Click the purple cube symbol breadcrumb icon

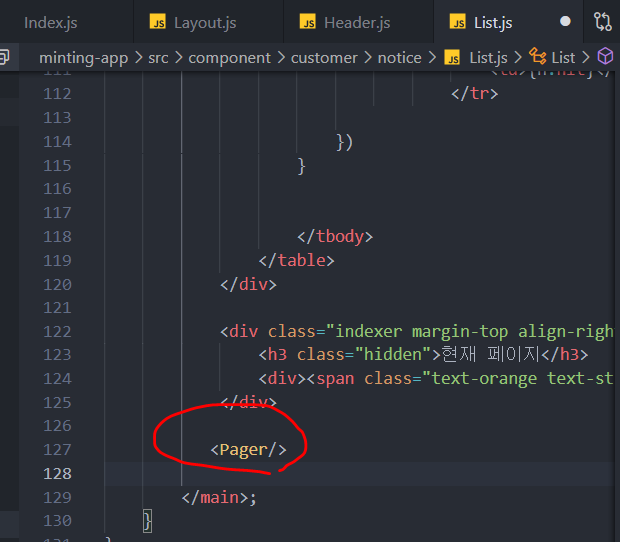click(x=605, y=56)
